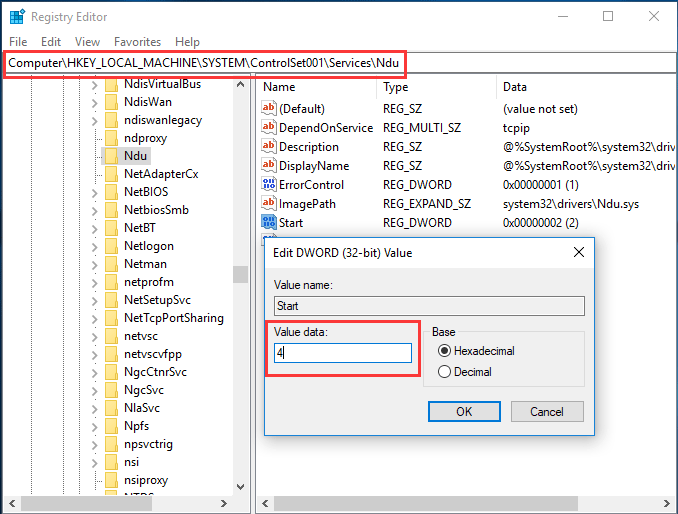Cancel the Edit DWORD dialog
The image size is (678, 514).
tap(547, 411)
